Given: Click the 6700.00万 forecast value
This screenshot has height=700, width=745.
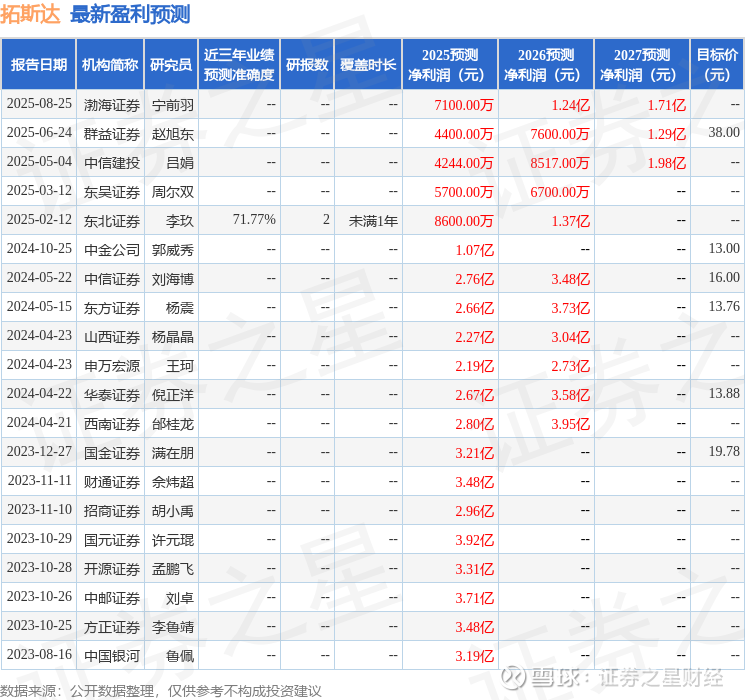Looking at the screenshot, I should [x=559, y=192].
